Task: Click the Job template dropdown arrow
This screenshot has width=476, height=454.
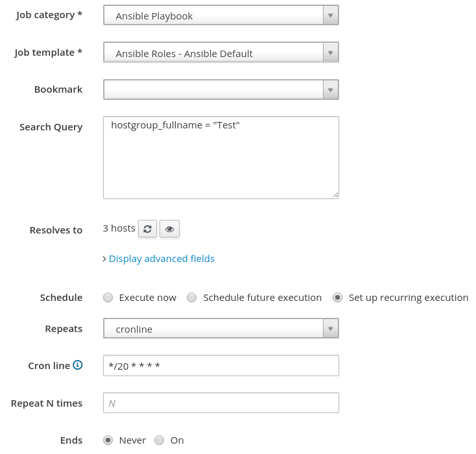Action: pyautogui.click(x=331, y=53)
